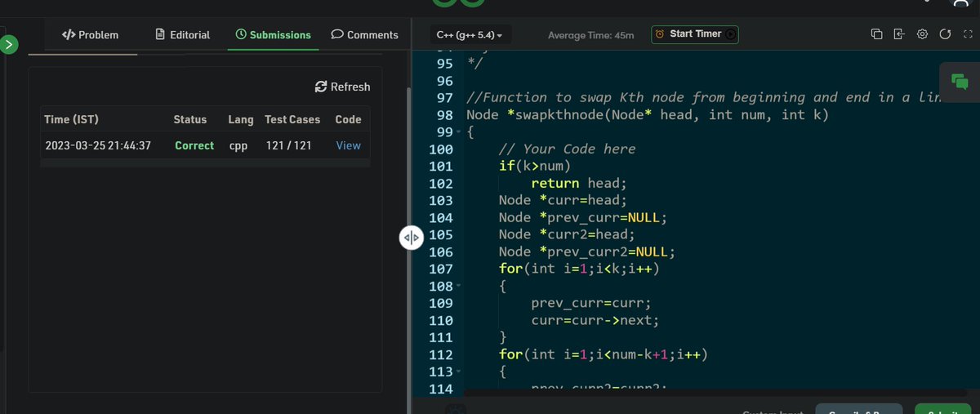This screenshot has width=980, height=414.
Task: Click the cpp language cell
Action: pyautogui.click(x=238, y=145)
